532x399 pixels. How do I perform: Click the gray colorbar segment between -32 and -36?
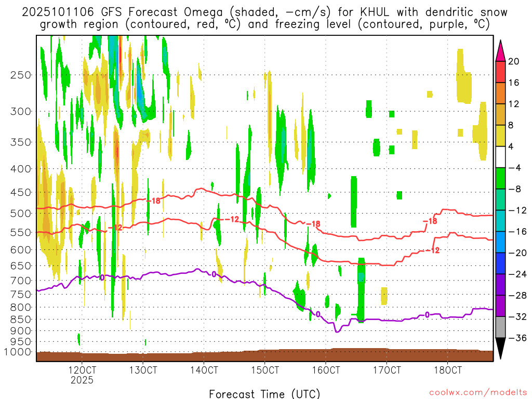point(500,327)
